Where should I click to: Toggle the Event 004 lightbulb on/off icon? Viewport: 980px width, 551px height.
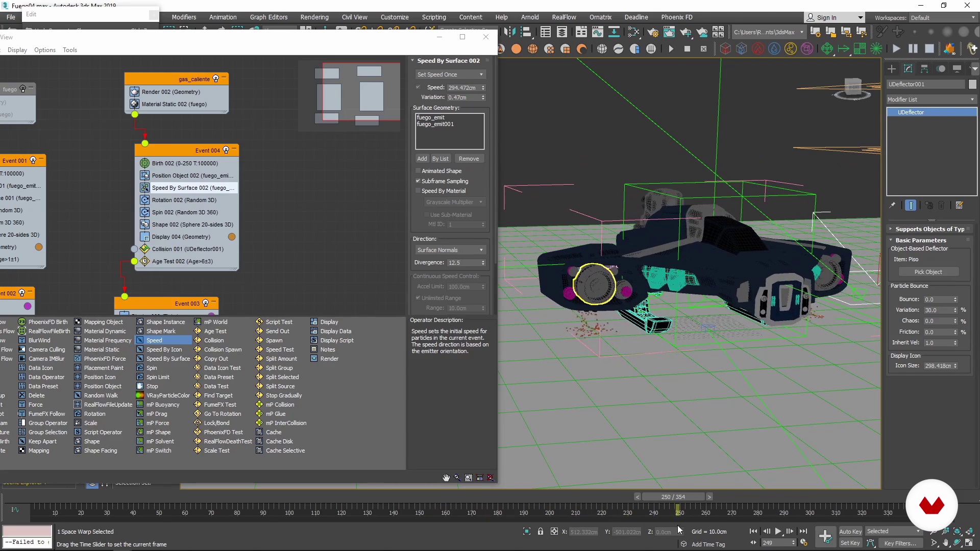[226, 151]
